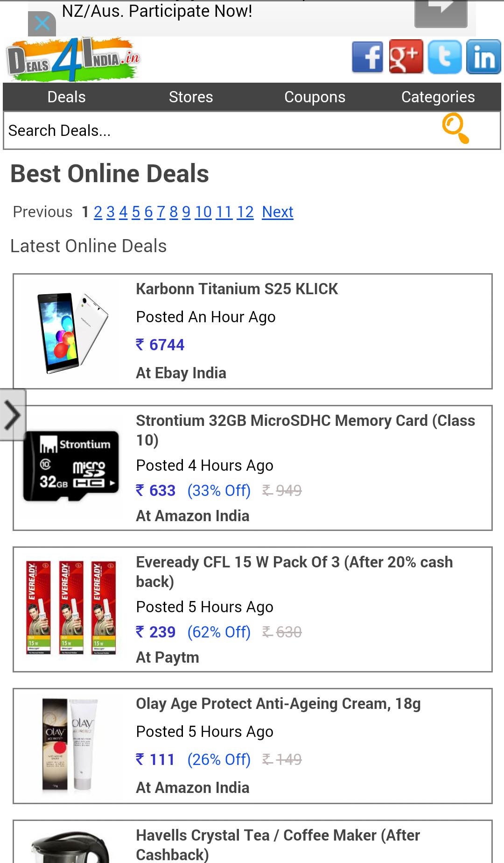This screenshot has height=863, width=504.
Task: Go to page 5 of deals
Action: tap(136, 212)
